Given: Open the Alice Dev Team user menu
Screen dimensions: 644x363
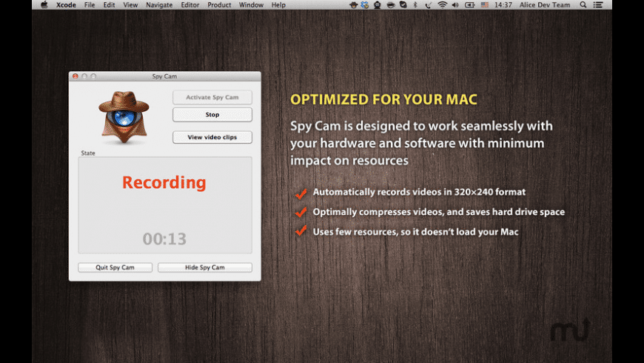Looking at the screenshot, I should (x=545, y=5).
